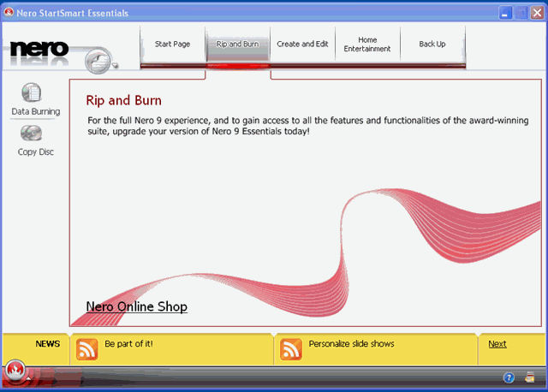Go to the Home Entertainment tab
This screenshot has height=392, width=548.
367,45
